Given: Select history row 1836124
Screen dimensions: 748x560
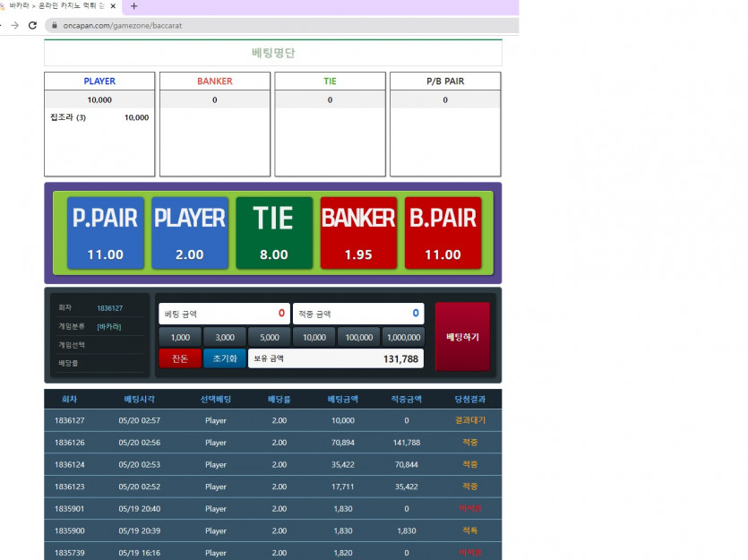Looking at the screenshot, I should (273, 464).
